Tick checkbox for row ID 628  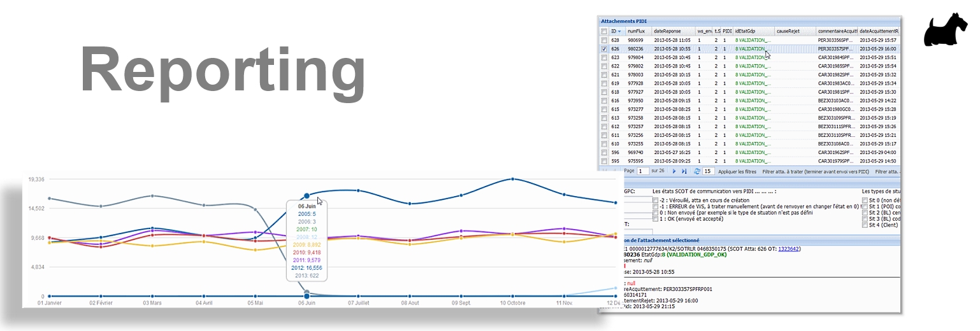604,40
